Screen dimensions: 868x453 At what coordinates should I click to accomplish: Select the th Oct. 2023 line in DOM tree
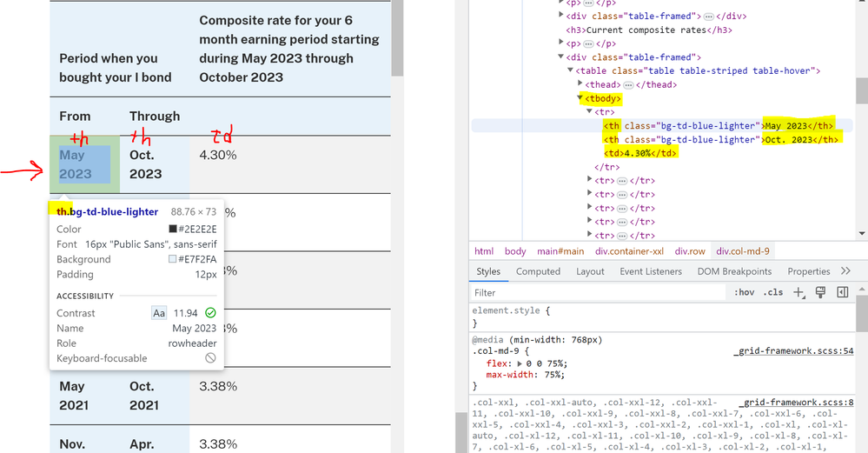pos(721,140)
